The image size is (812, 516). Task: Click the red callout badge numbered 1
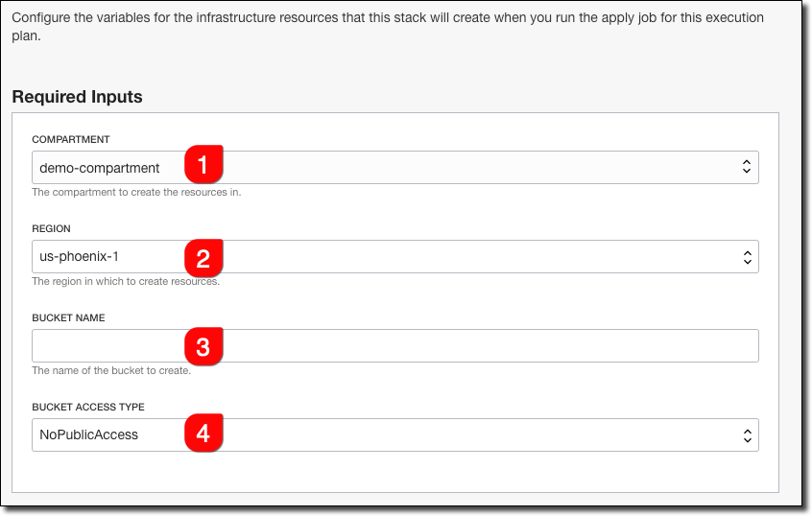(203, 166)
